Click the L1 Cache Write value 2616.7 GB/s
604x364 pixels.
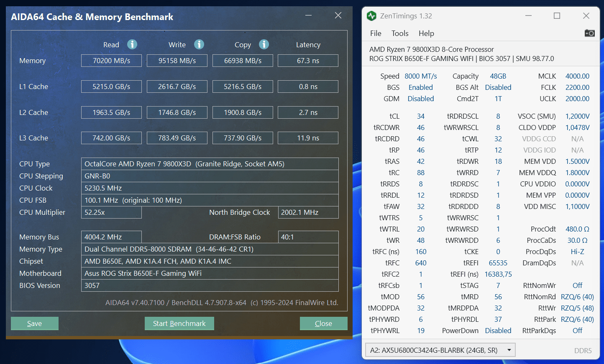[x=177, y=87]
